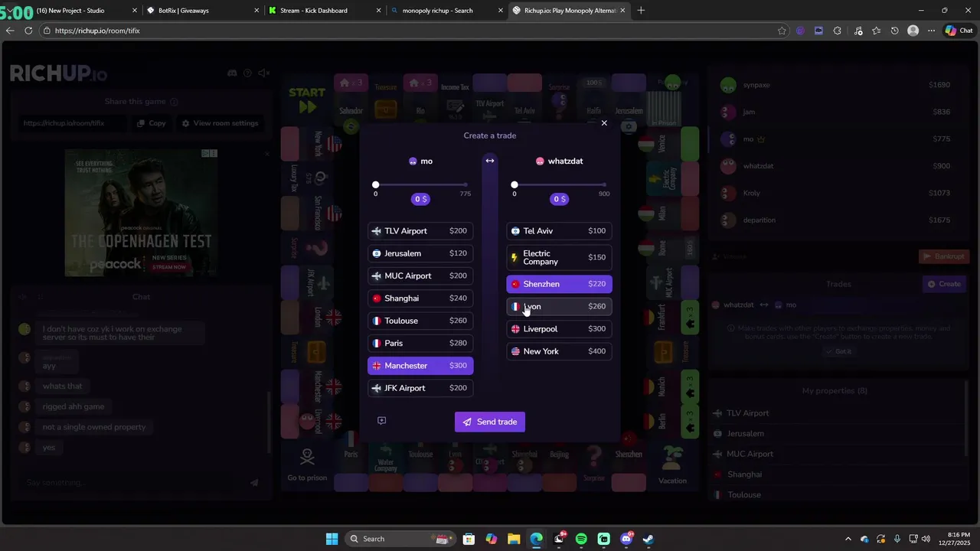Open the Discord icon in the richup header
The width and height of the screenshot is (980, 551).
[x=232, y=73]
